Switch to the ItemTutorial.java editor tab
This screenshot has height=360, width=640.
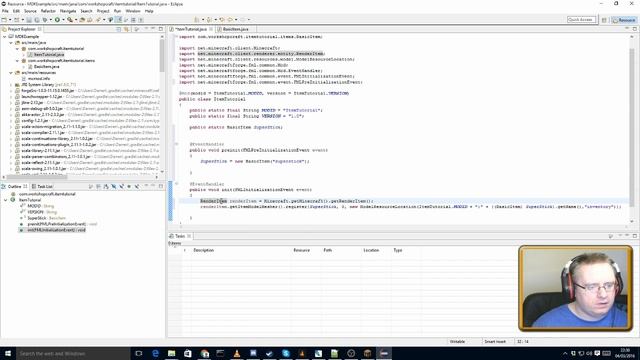(x=191, y=29)
